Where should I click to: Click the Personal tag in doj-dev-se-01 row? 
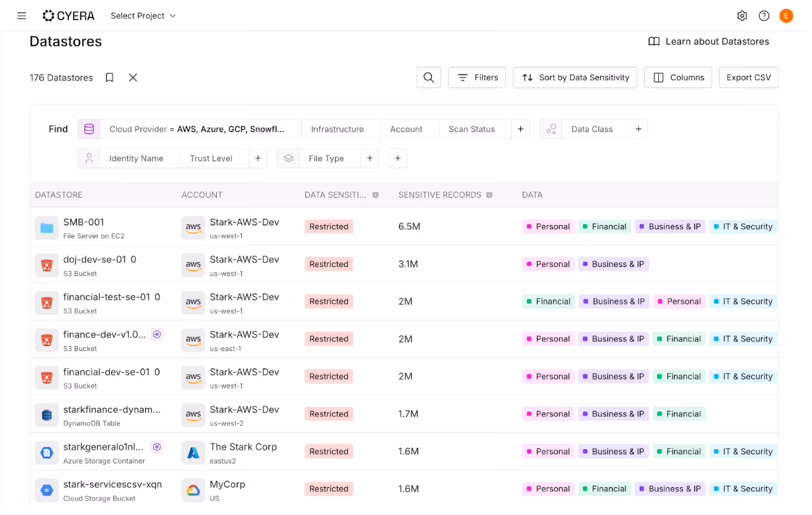548,264
